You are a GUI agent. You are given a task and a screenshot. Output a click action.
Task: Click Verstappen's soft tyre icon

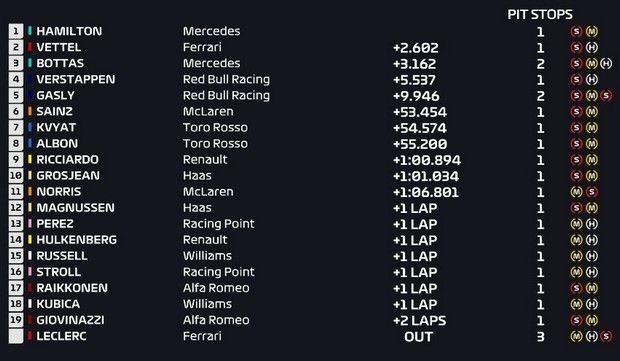tap(577, 79)
